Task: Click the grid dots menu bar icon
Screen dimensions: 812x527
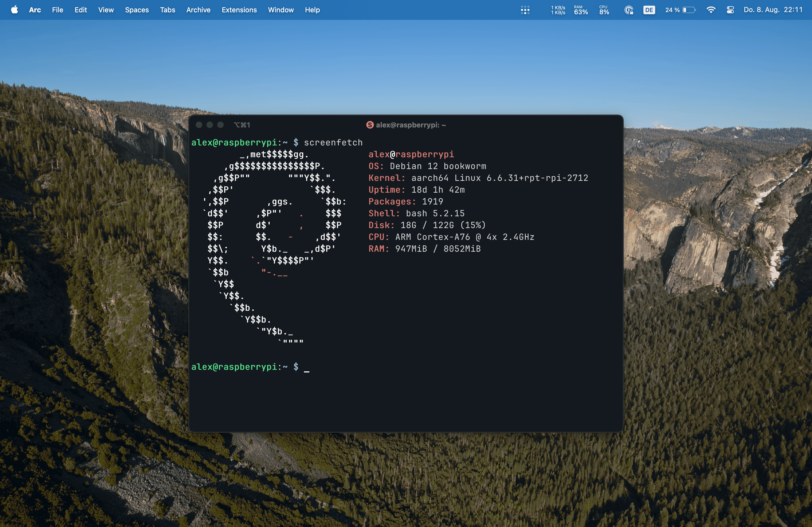Action: tap(525, 10)
